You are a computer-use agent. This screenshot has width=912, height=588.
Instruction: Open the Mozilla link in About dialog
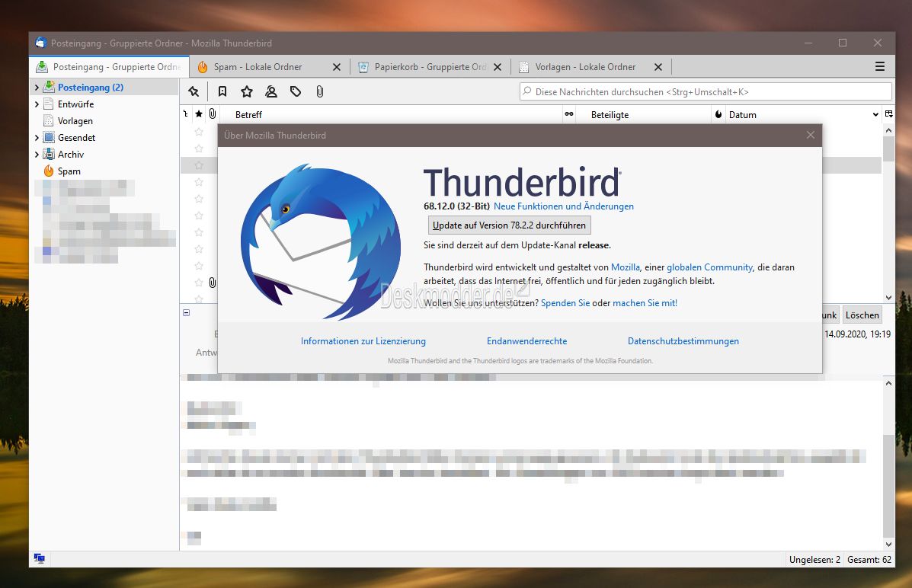click(x=626, y=267)
